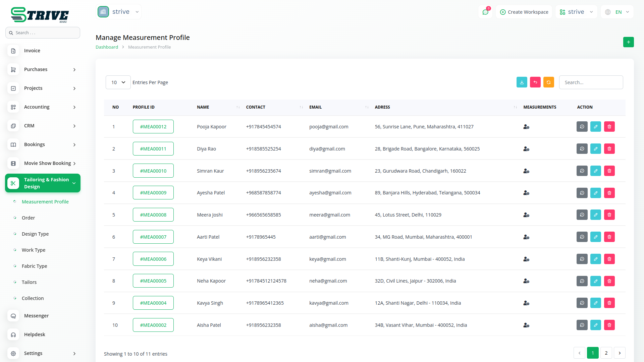Image resolution: width=644 pixels, height=362 pixels.
Task: Go to page 2 of the table
Action: (606, 353)
